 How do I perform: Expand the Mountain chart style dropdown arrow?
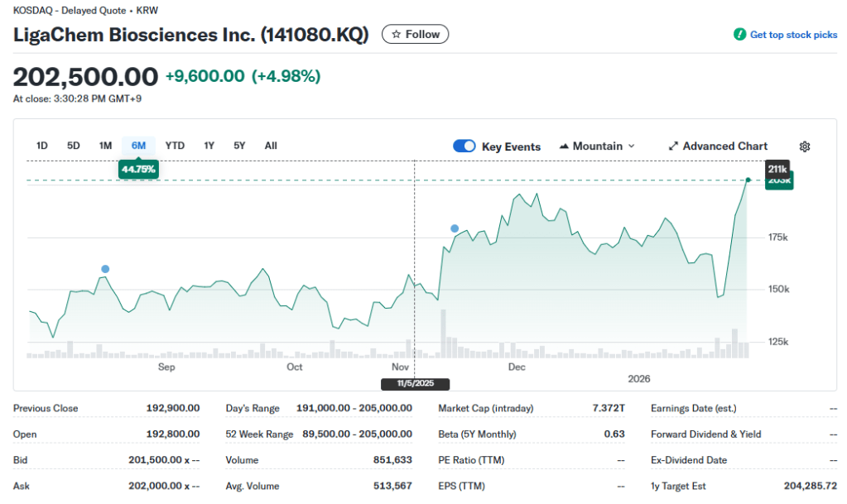click(632, 146)
